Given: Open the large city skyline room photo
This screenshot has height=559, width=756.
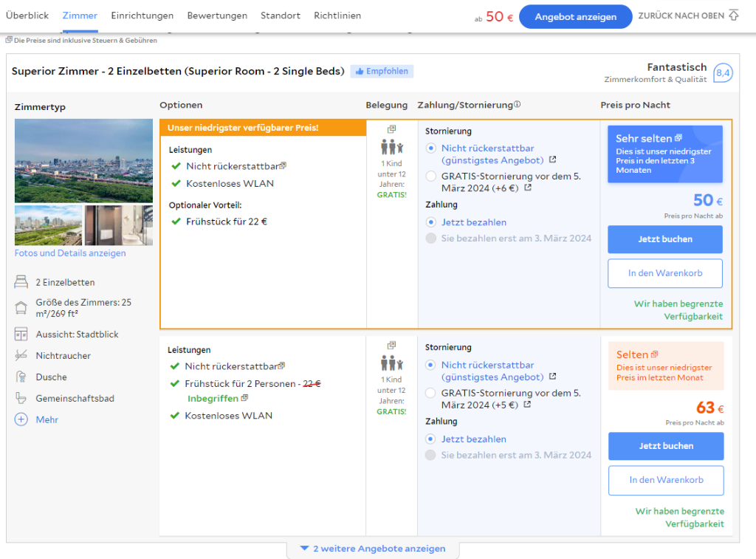Looking at the screenshot, I should coord(83,160).
